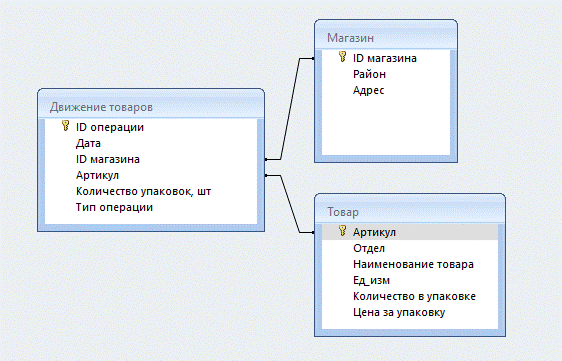Select ID магазина field in Магазин table
Viewport: 562px width, 361px height.
click(386, 58)
